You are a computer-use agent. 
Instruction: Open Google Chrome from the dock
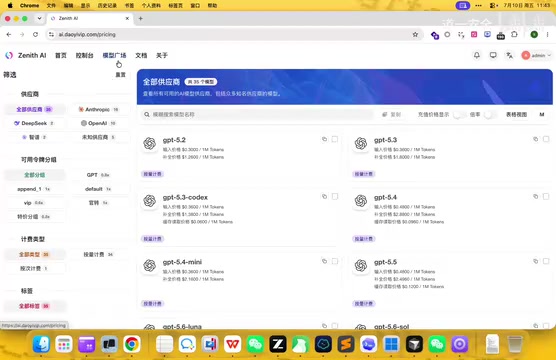[x=132, y=344]
